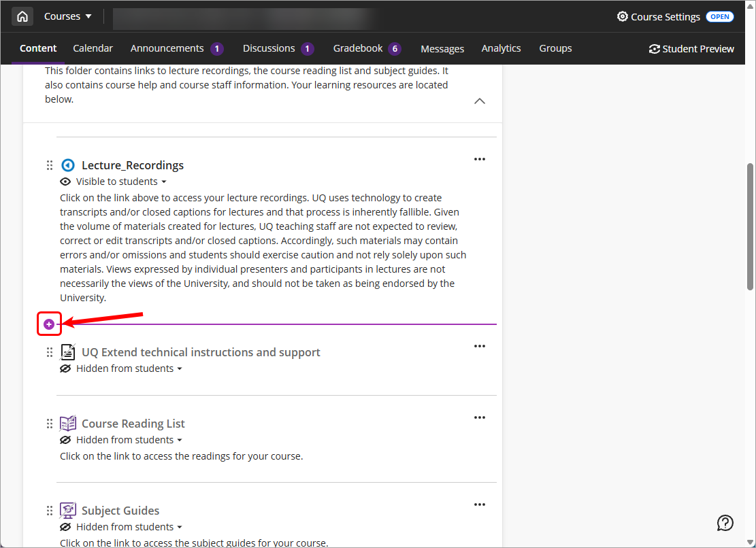Image resolution: width=756 pixels, height=548 pixels.
Task: Toggle hidden-eye icon for UQ Extend item
Action: (x=65, y=369)
